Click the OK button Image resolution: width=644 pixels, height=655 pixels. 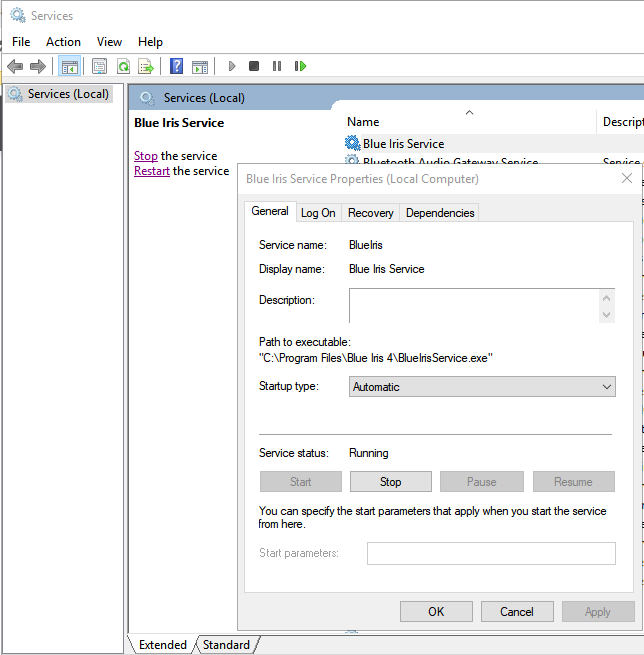pos(436,612)
